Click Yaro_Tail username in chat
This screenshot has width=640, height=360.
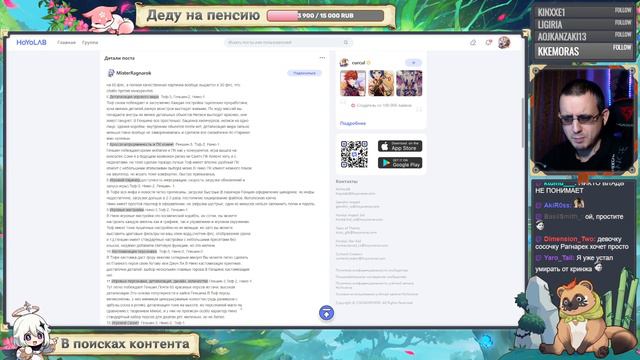tap(558, 258)
